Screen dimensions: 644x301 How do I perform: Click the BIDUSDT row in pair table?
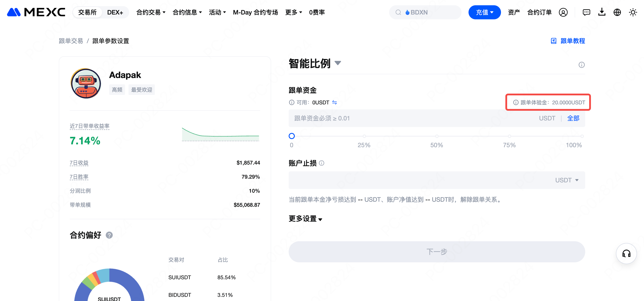pos(200,295)
